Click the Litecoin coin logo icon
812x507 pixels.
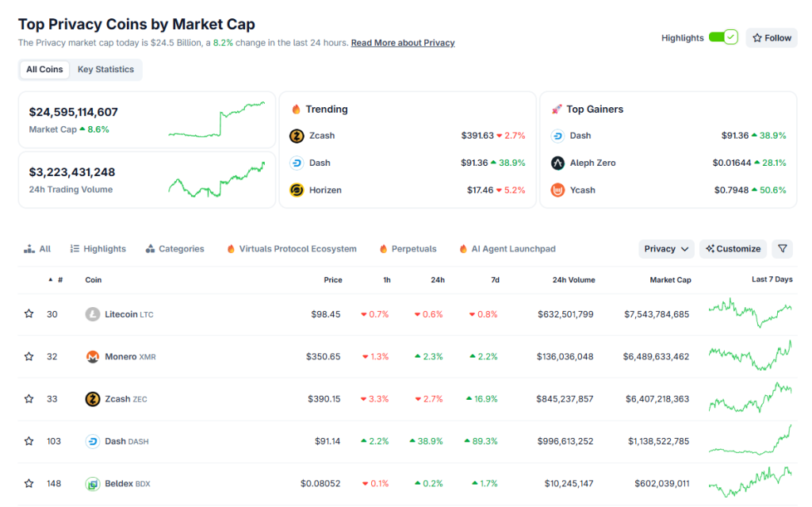(x=93, y=314)
